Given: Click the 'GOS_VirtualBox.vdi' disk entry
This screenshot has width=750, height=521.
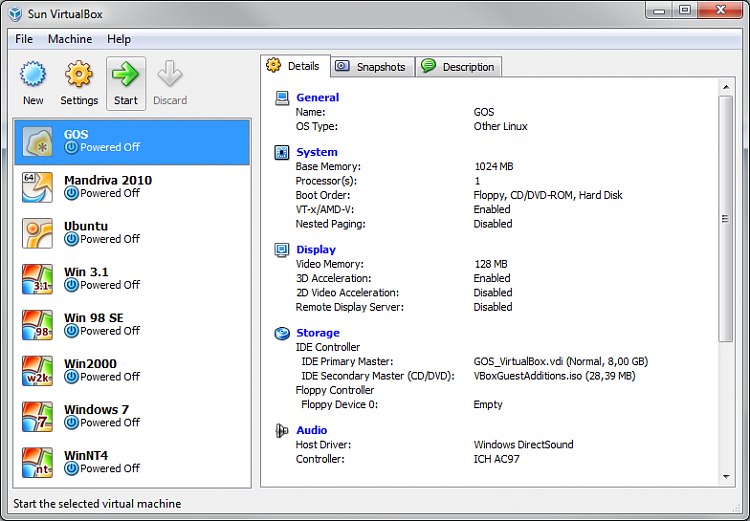Looking at the screenshot, I should pos(561,362).
